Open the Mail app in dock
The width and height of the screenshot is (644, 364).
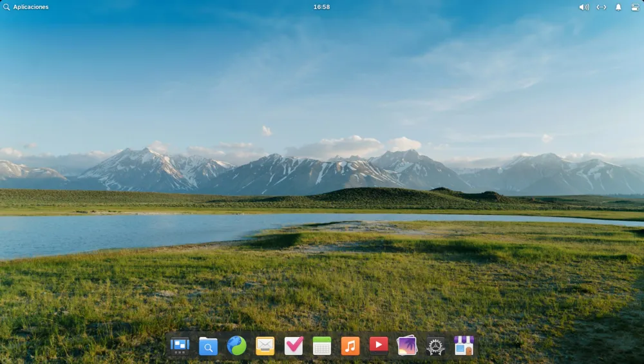(x=265, y=346)
